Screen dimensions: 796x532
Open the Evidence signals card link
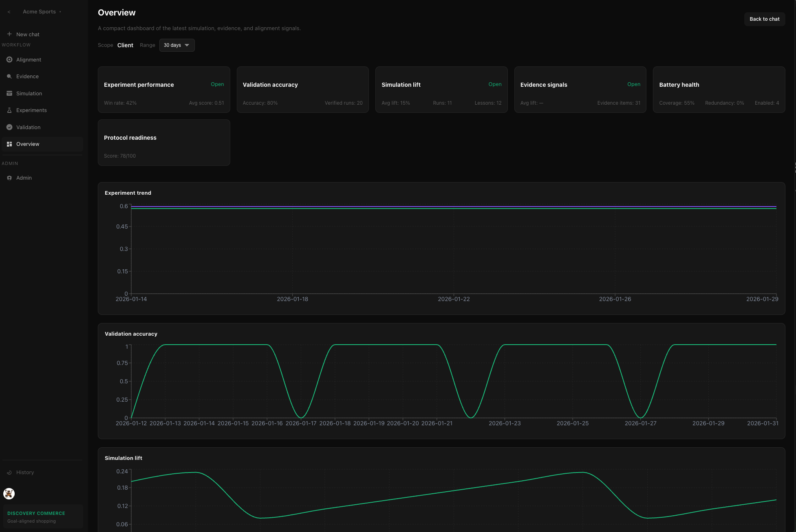pyautogui.click(x=633, y=84)
